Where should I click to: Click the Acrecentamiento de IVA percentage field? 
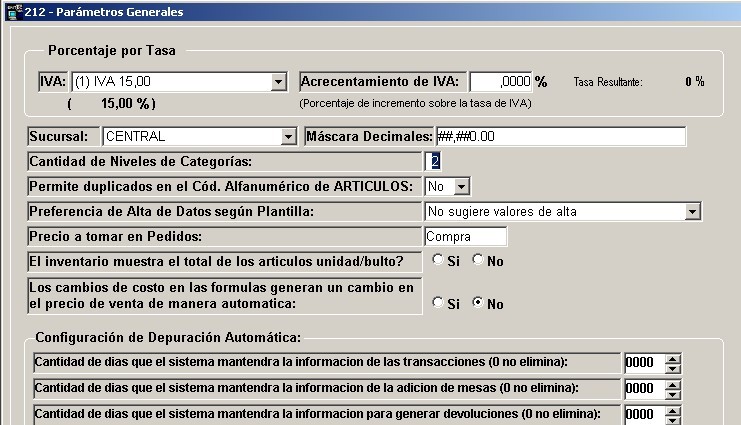[x=499, y=82]
